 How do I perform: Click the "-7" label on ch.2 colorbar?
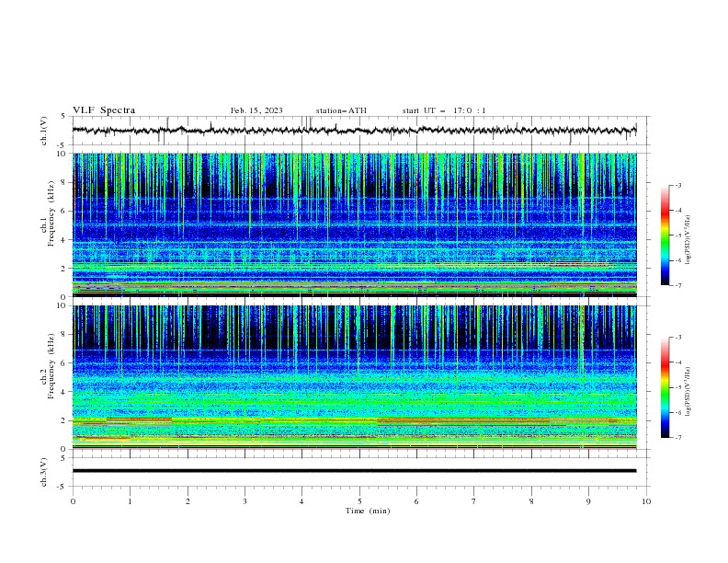678,438
